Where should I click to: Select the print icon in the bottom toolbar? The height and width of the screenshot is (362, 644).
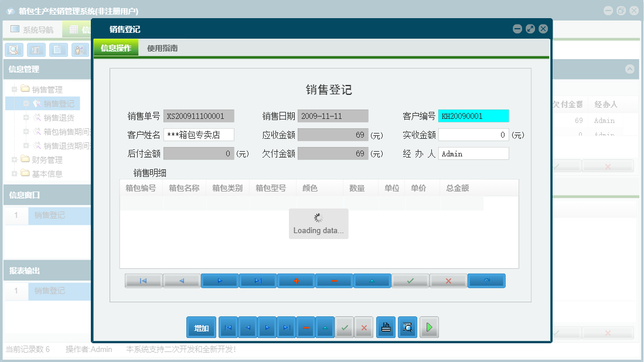tap(386, 327)
